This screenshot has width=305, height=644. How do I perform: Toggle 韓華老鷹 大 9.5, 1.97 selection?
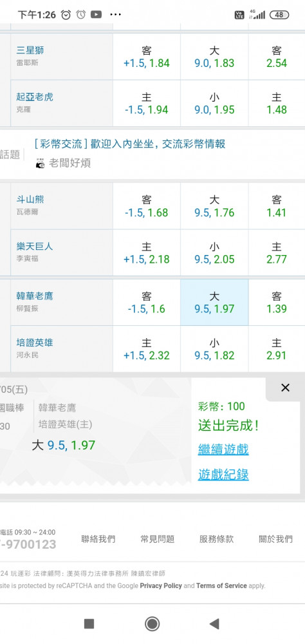coord(214,302)
